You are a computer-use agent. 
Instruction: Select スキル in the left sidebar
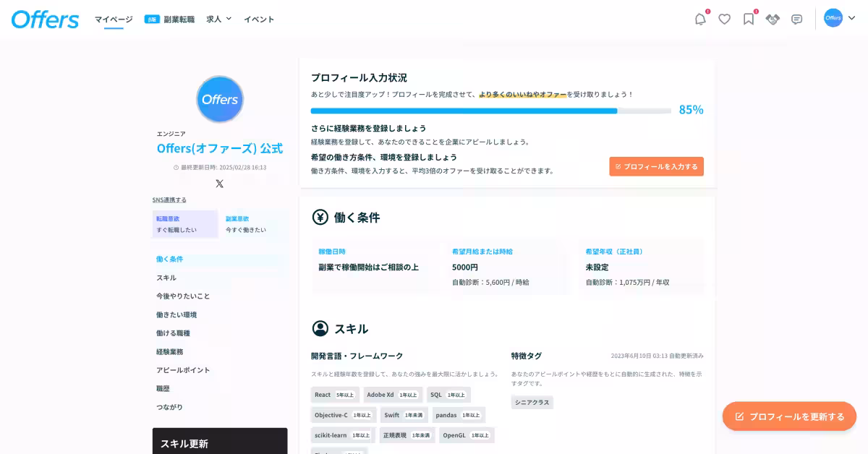168,278
